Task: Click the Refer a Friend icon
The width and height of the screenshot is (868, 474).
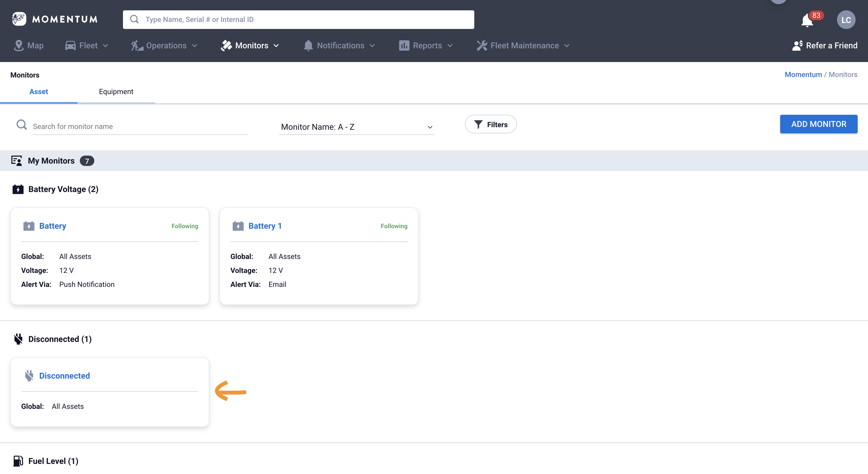Action: point(797,45)
